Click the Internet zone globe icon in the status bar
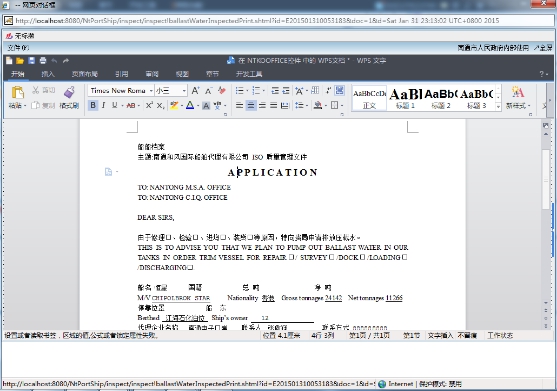Viewport: 557px width, 391px height. pyautogui.click(x=382, y=384)
